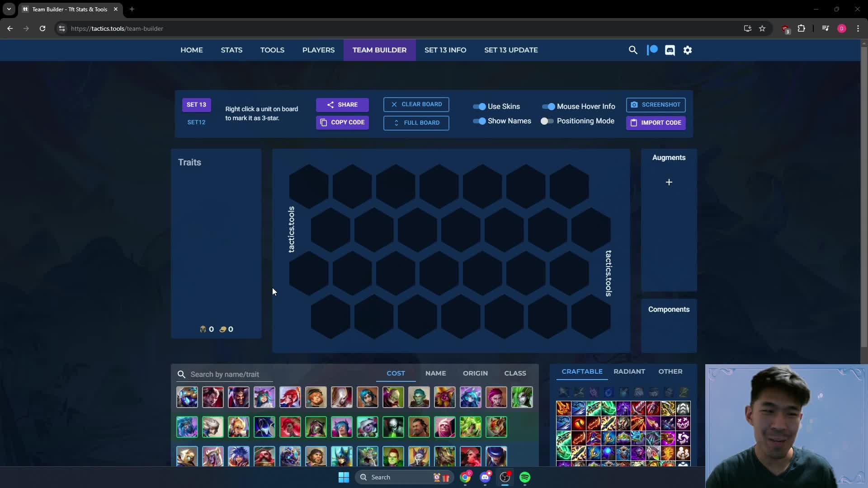Select Nocturne champion portrait
This screenshot has height=488, width=868.
point(264,427)
